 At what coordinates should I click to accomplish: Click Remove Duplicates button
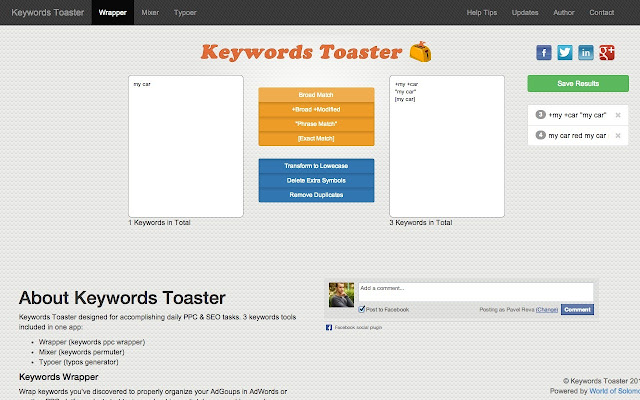click(316, 195)
